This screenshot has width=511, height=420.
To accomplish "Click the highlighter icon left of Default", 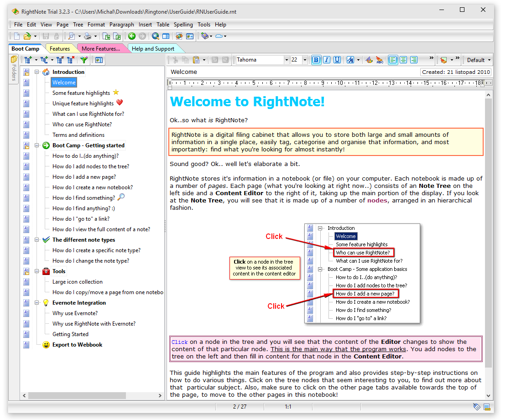I will pyautogui.click(x=443, y=60).
